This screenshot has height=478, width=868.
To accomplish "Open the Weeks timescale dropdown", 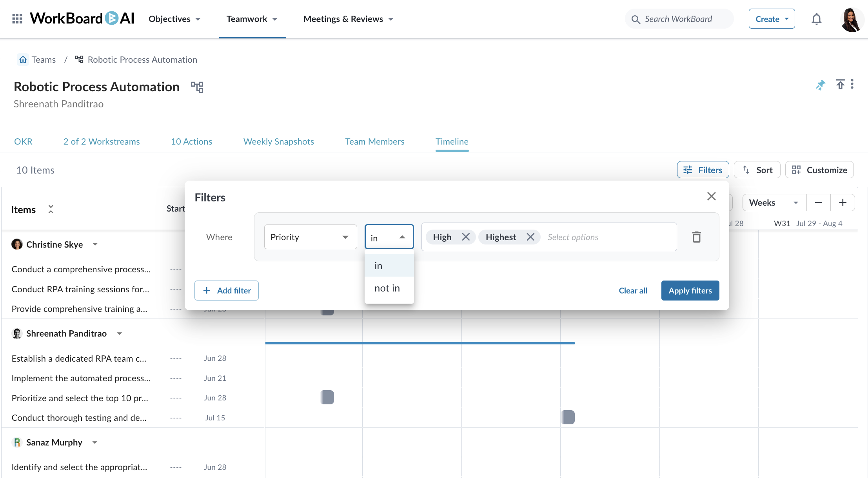I will tap(774, 203).
